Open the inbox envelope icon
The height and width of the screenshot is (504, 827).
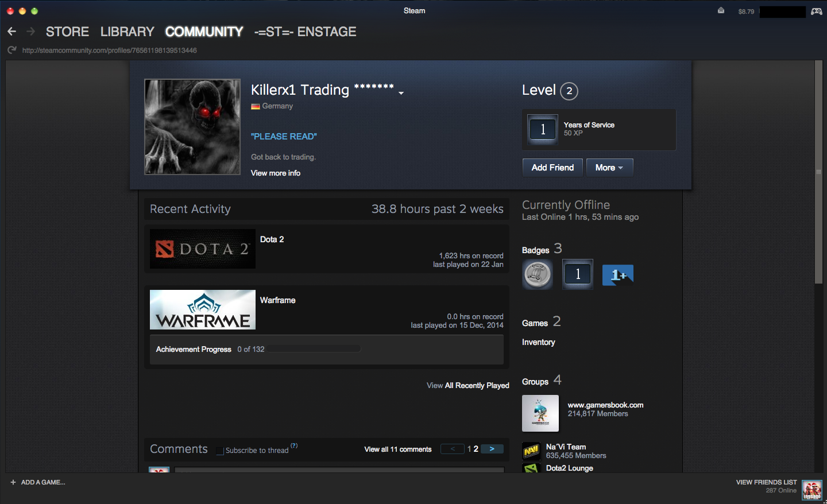click(x=721, y=11)
